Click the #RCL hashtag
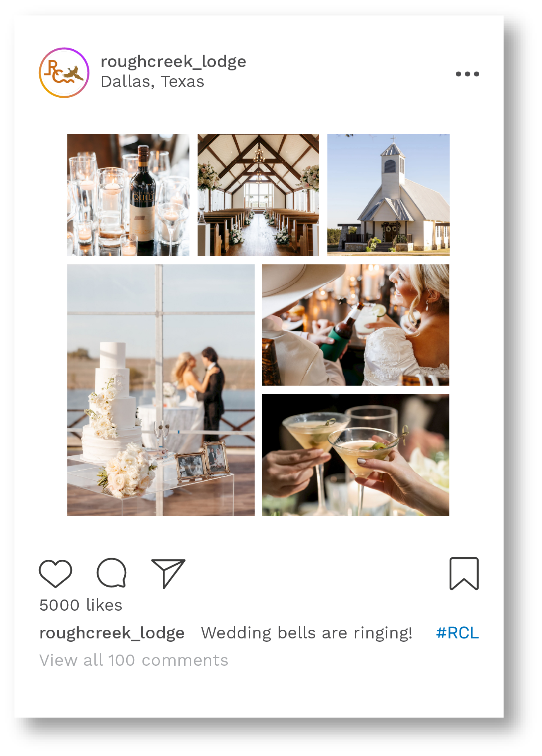 (x=457, y=633)
